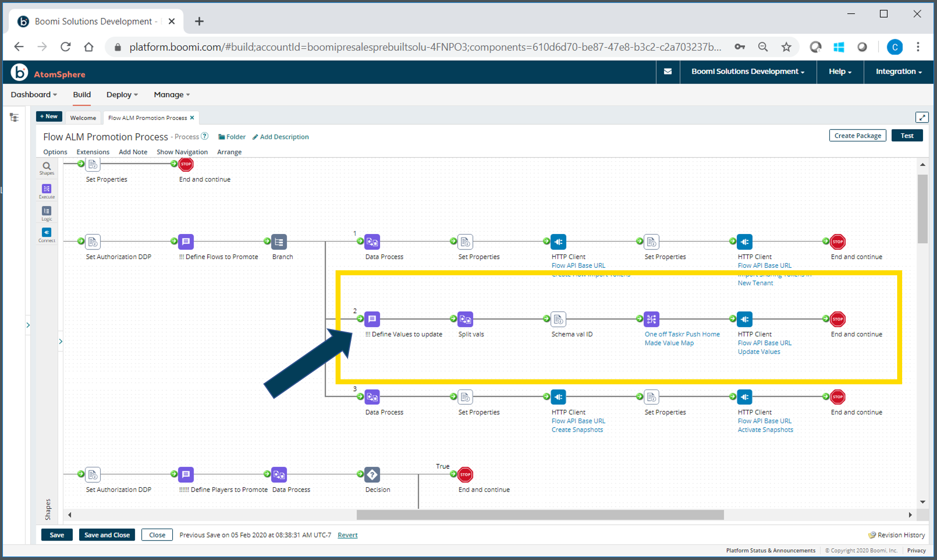
Task: Select the Data Process shape on branch 3
Action: point(372,397)
